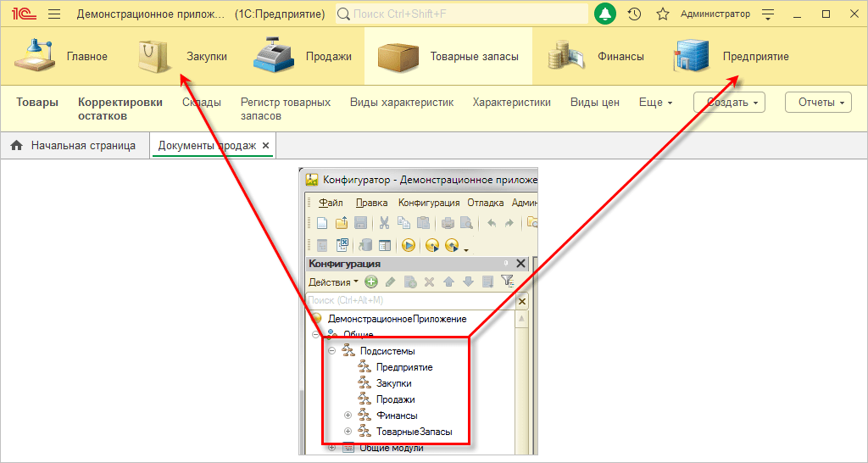
Task: Close the Документы продаж tab
Action: pyautogui.click(x=265, y=146)
